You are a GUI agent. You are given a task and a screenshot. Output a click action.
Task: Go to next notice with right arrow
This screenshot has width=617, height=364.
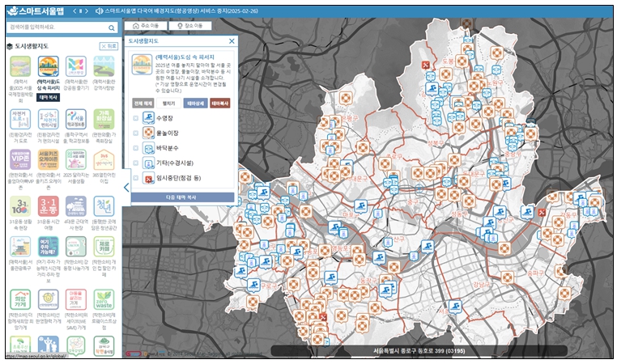[x=86, y=11]
